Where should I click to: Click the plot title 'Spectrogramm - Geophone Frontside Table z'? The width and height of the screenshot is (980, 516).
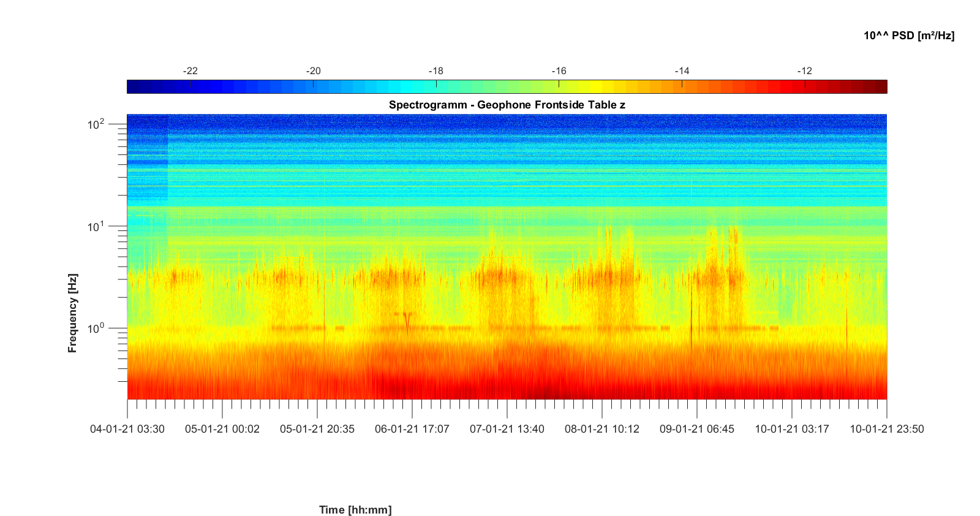(507, 105)
